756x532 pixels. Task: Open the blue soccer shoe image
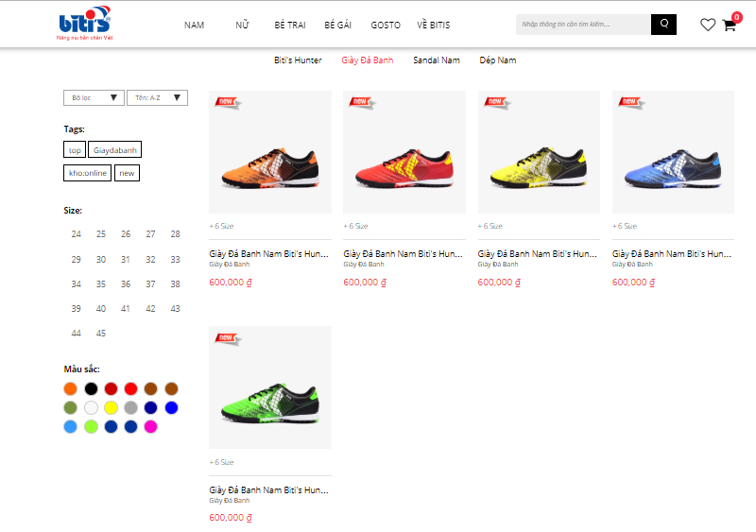click(x=673, y=152)
